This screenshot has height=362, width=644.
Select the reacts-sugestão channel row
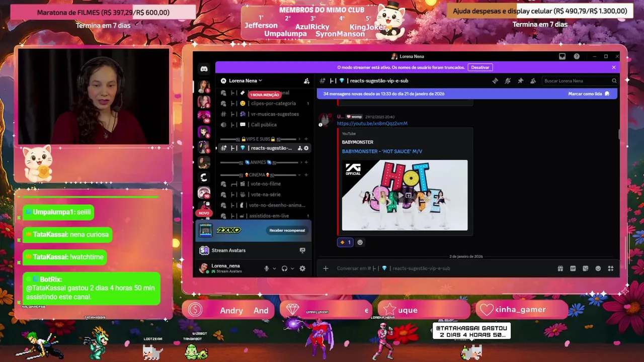pyautogui.click(x=264, y=148)
